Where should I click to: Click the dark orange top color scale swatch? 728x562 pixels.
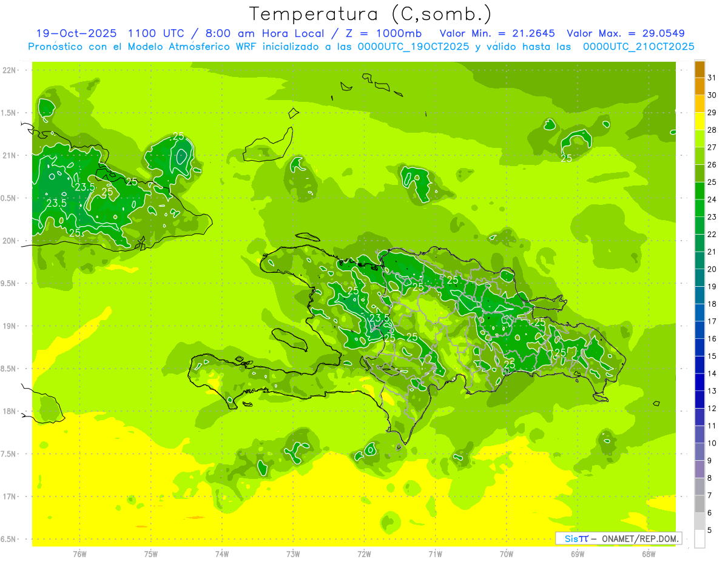coord(699,70)
